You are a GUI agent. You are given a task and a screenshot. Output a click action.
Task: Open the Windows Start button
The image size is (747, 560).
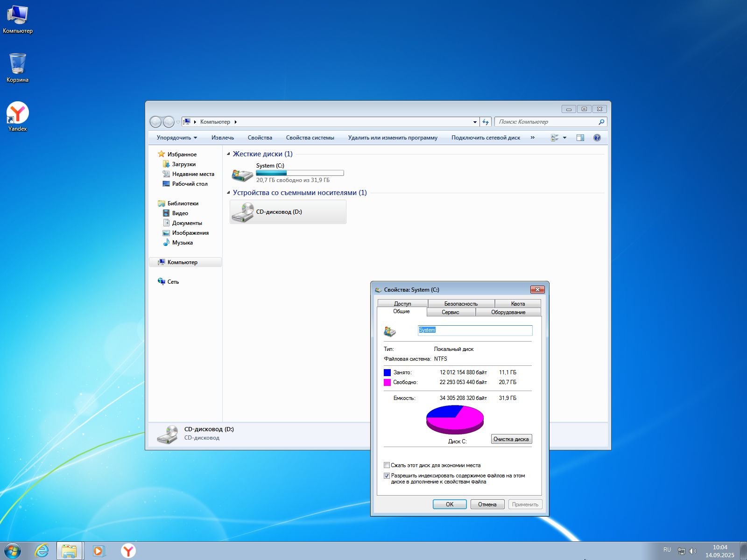(13, 551)
